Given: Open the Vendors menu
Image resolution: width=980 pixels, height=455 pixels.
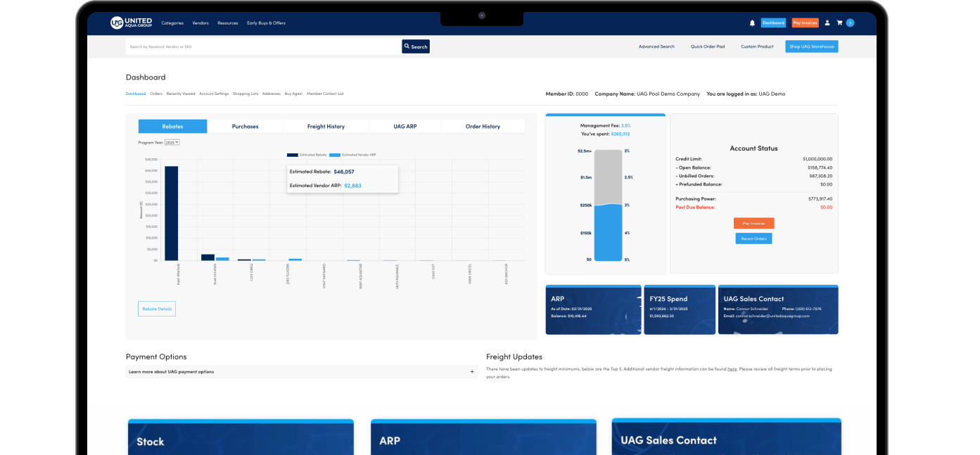Looking at the screenshot, I should pyautogui.click(x=201, y=23).
